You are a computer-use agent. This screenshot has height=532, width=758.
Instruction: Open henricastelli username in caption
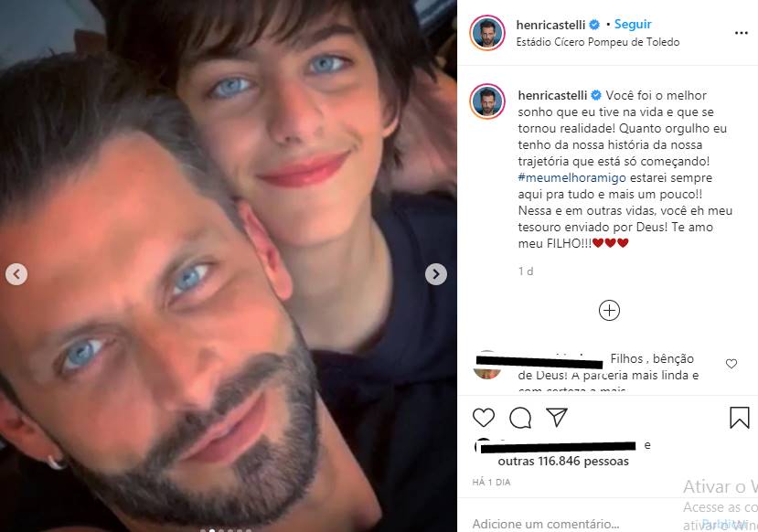[x=551, y=95]
